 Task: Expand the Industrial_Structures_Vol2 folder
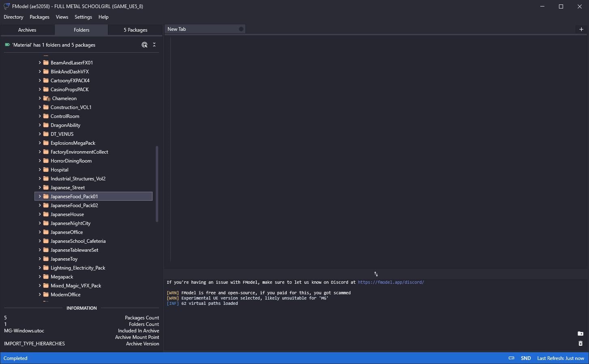pos(40,179)
